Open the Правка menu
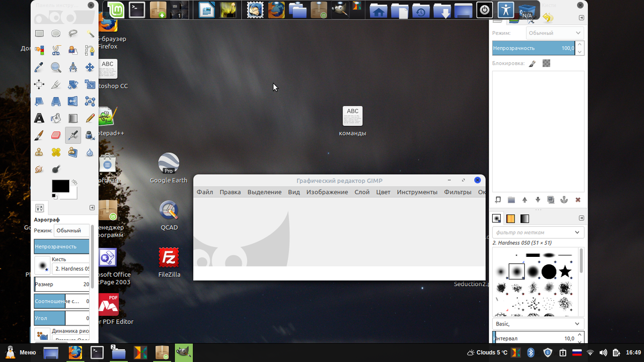This screenshot has width=644, height=362. (230, 192)
